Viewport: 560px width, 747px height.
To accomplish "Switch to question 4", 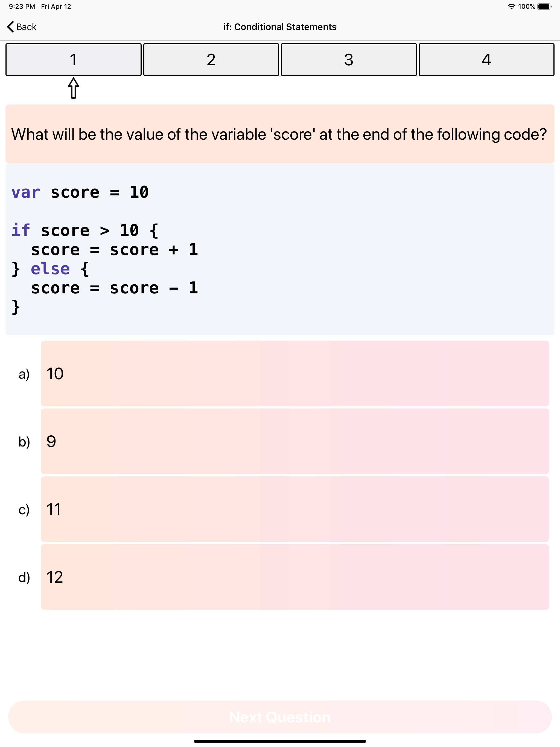I will pyautogui.click(x=486, y=59).
